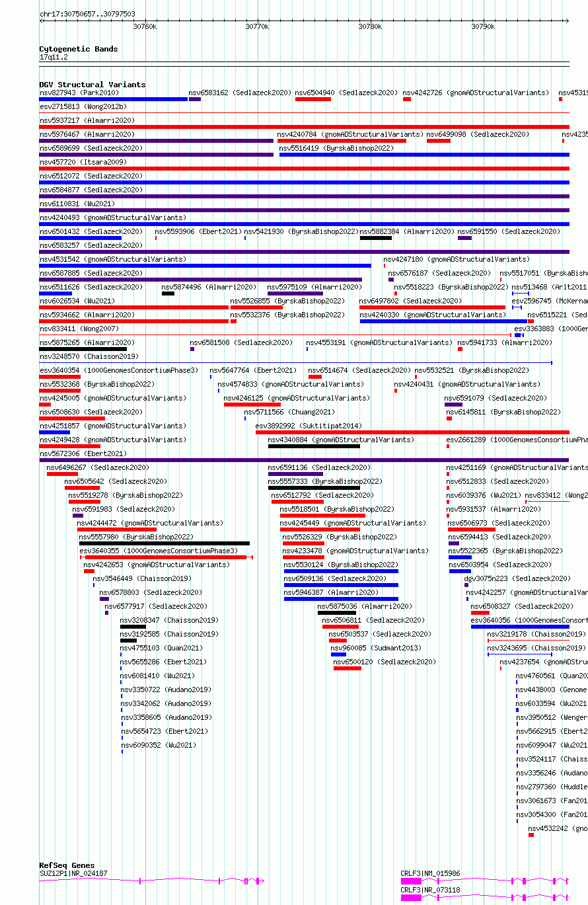Click the esv2715813 (Wong2012b) label
The image size is (588, 905).
[83, 106]
